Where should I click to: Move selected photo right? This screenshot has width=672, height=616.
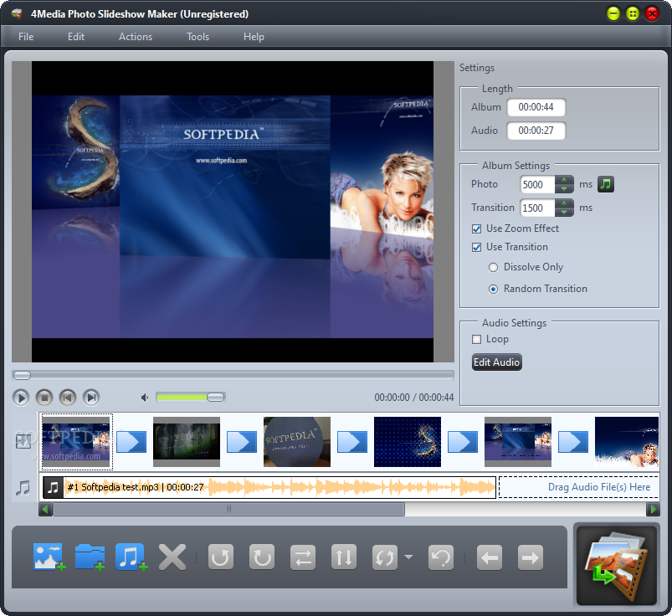pos(531,557)
